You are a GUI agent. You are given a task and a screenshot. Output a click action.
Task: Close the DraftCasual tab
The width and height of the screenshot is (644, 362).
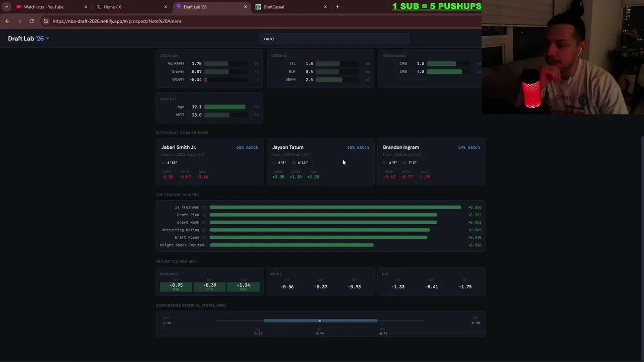325,7
